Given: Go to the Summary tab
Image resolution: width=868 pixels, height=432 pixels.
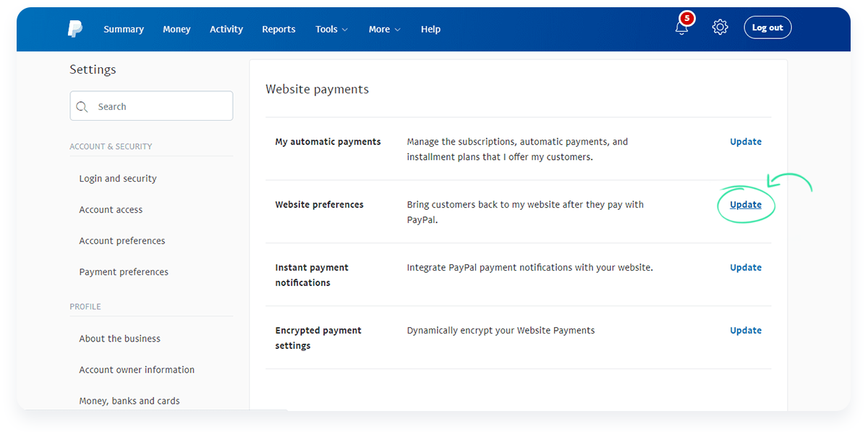Looking at the screenshot, I should point(124,29).
